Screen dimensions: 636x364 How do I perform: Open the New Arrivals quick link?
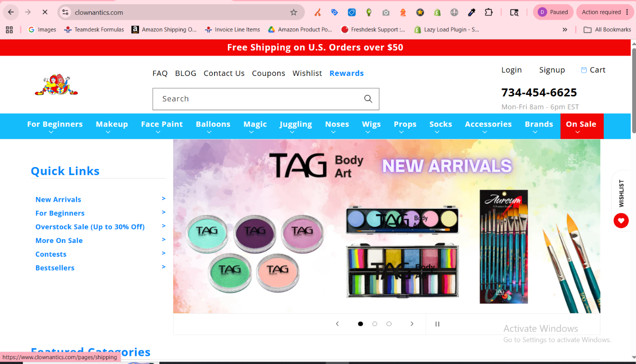click(x=58, y=199)
